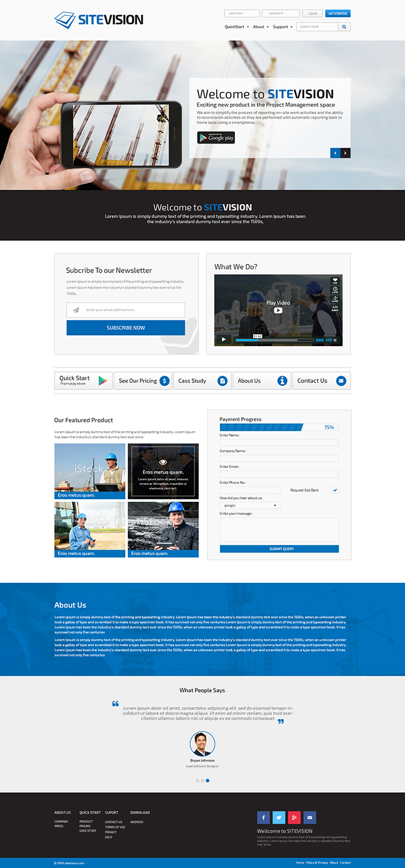Click the newsletter email address field
405x868 pixels.
[126, 310]
